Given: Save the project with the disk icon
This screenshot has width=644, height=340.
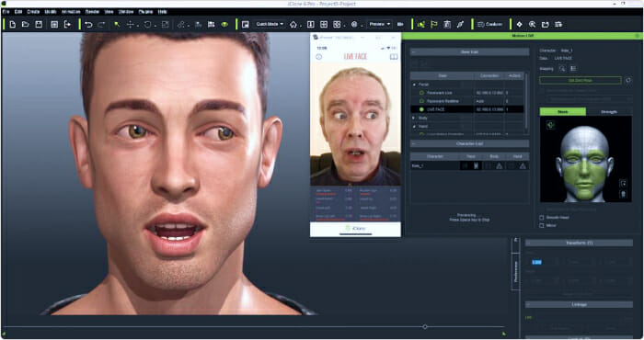Looking at the screenshot, I should point(39,25).
